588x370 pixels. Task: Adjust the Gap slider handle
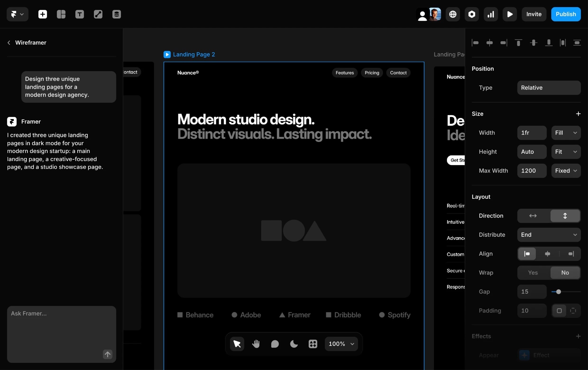(558, 291)
